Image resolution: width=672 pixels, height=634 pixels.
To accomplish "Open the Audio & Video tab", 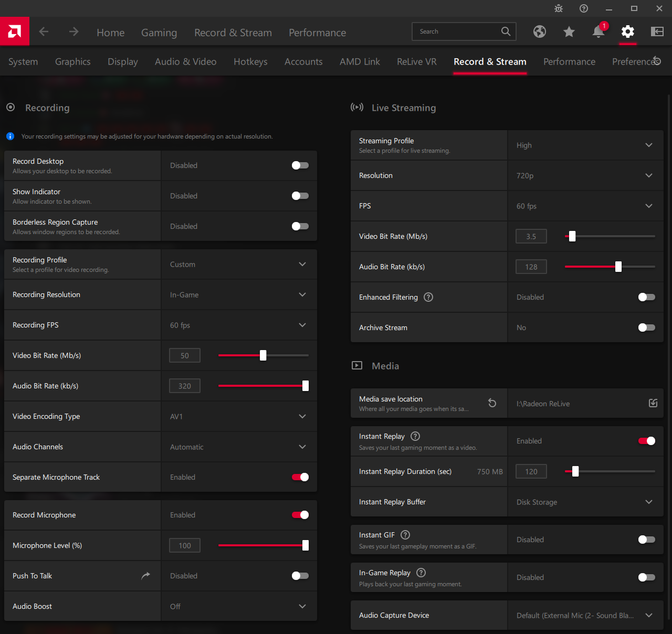I will coord(186,62).
